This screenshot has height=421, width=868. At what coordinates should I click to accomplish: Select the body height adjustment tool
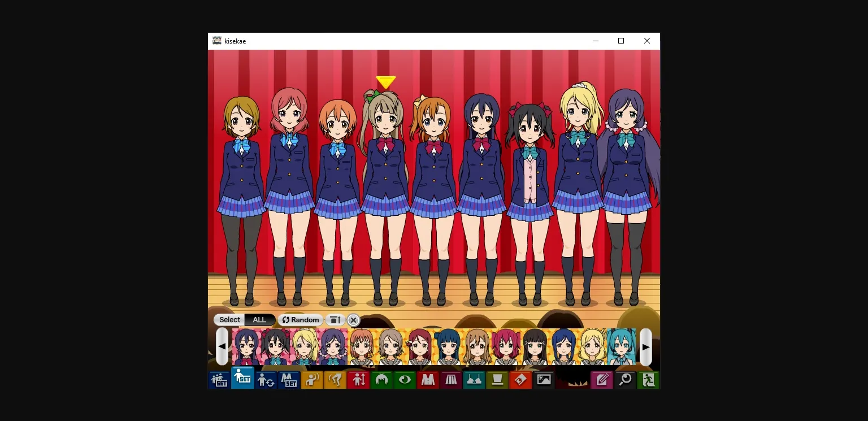point(358,380)
